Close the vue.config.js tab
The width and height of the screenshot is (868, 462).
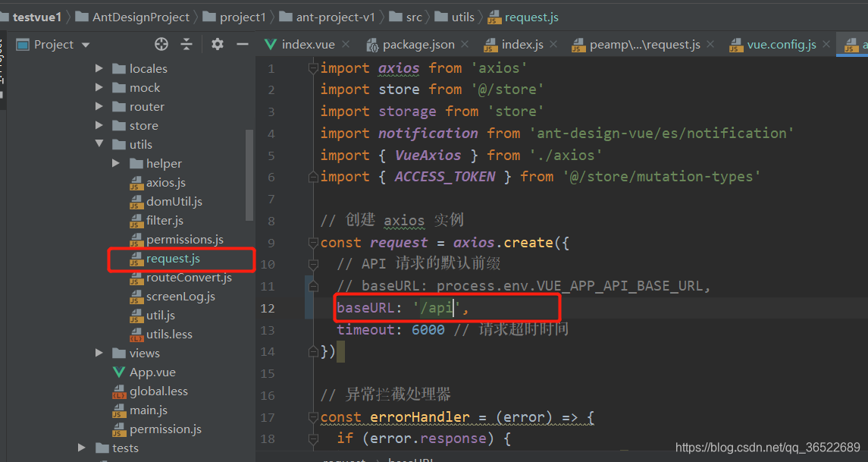click(x=826, y=44)
